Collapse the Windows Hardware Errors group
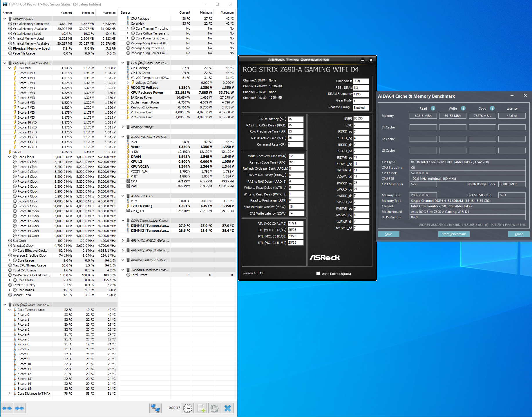 coord(123,270)
